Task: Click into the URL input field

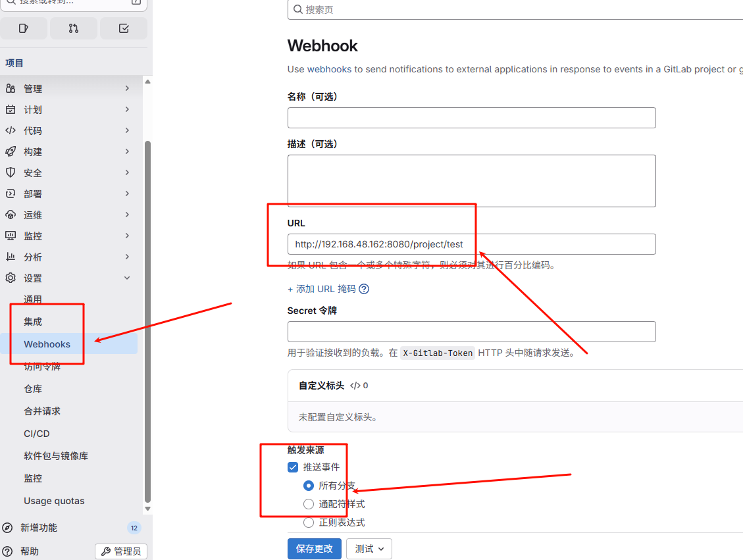Action: click(x=471, y=244)
